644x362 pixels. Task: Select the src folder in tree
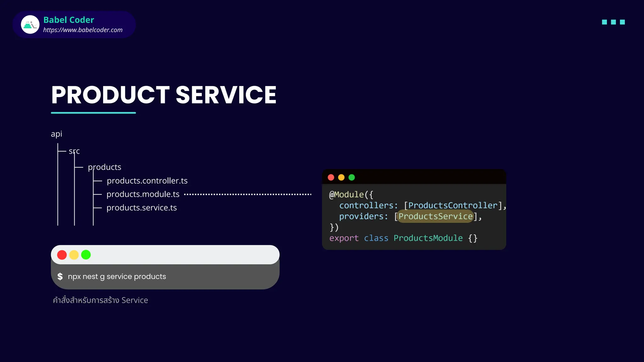pos(74,151)
